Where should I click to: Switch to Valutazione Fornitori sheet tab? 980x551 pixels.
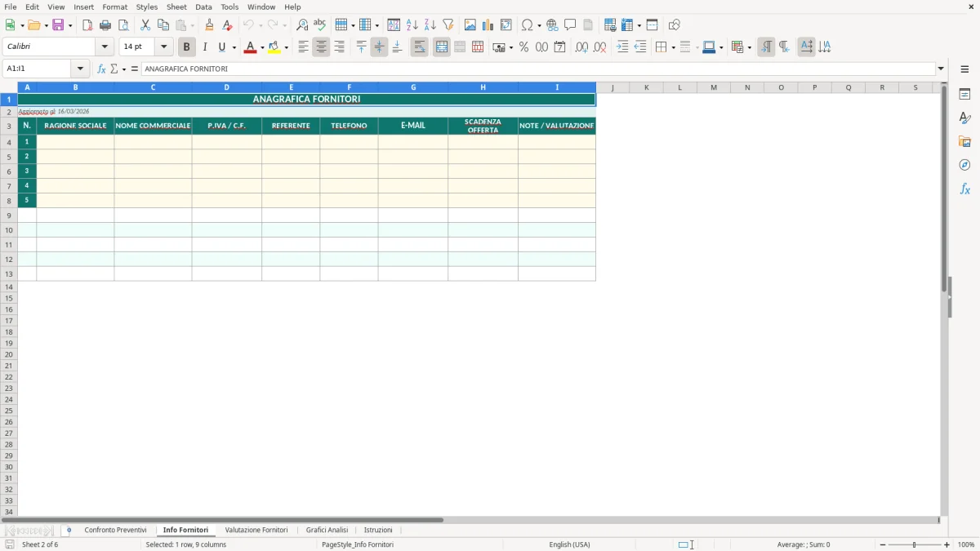coord(256,531)
